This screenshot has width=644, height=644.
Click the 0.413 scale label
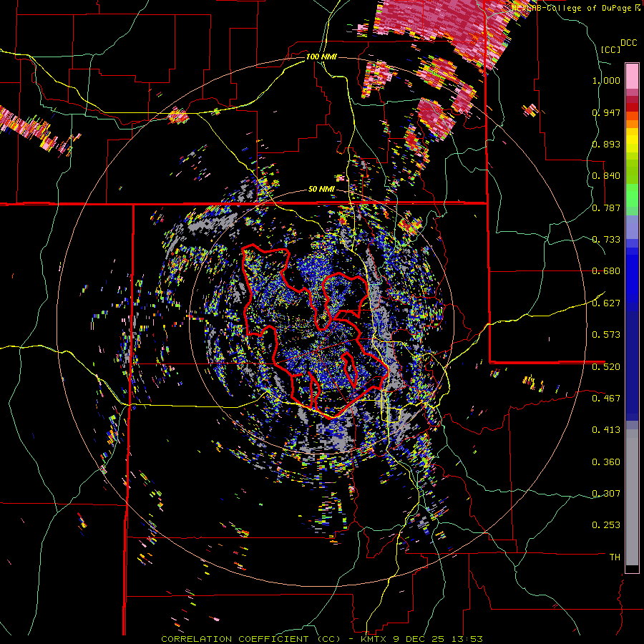606,430
